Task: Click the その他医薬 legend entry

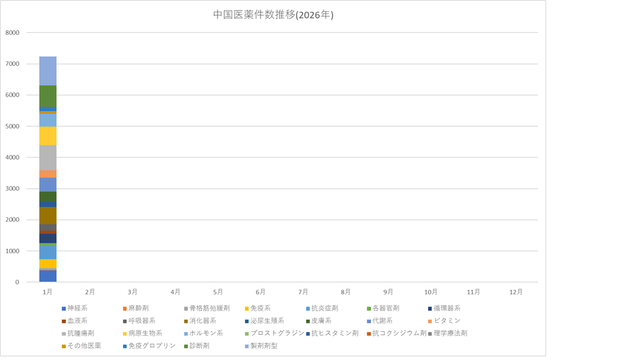Action: point(84,346)
